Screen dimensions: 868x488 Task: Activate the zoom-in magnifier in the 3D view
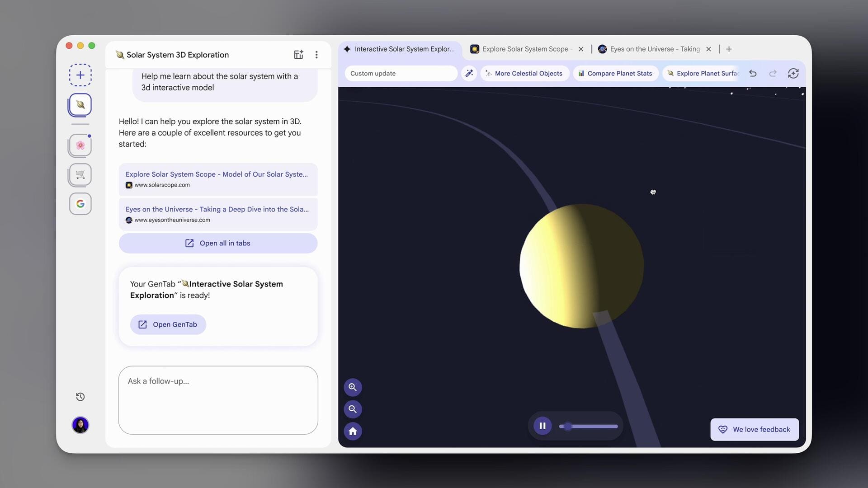coord(353,387)
